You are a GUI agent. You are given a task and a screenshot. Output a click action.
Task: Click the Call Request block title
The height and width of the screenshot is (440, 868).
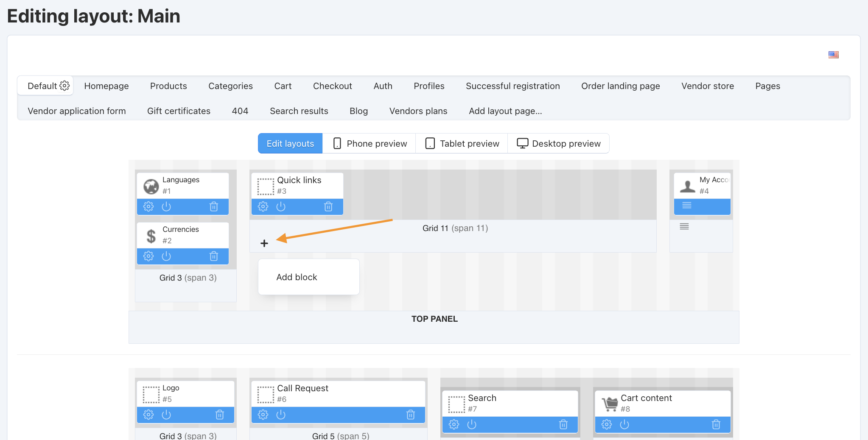point(302,388)
